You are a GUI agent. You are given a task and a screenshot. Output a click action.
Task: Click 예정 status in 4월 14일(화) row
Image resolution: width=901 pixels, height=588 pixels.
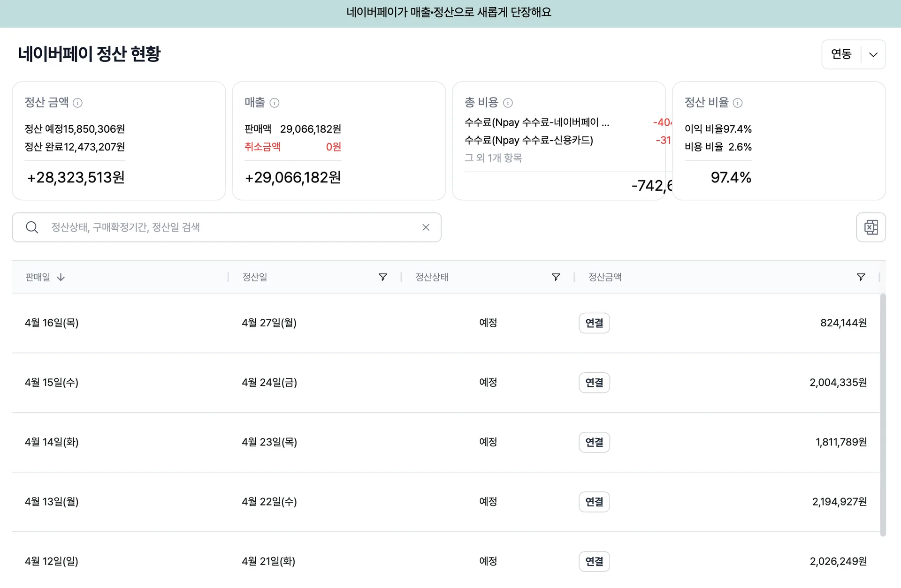click(488, 442)
